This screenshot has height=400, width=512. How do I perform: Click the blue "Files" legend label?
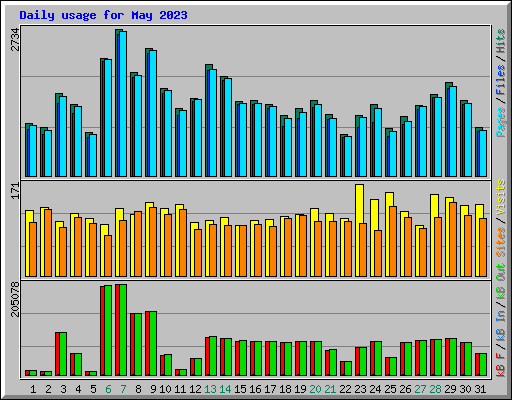coord(501,80)
